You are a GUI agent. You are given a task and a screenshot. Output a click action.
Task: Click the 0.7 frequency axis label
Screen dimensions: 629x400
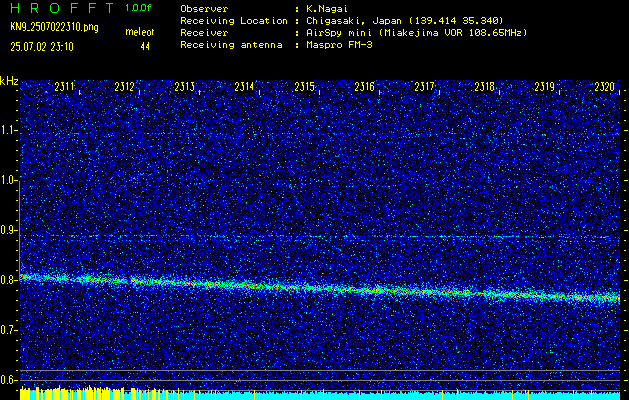(8, 330)
